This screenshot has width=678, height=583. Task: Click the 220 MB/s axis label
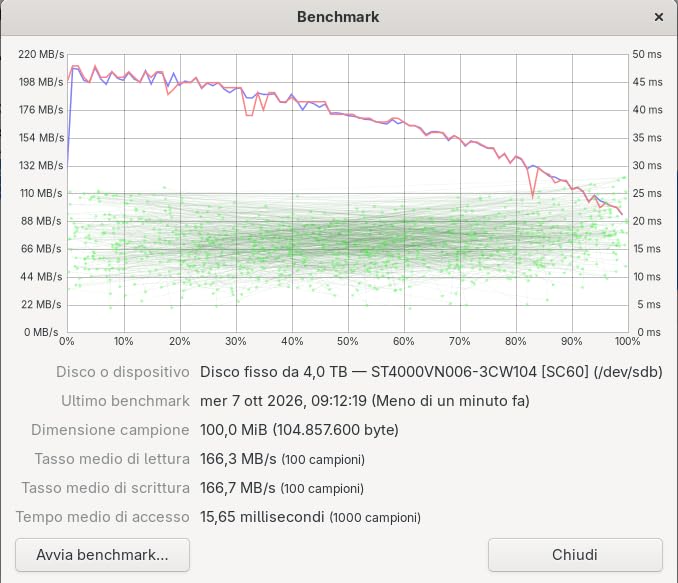coord(41,54)
